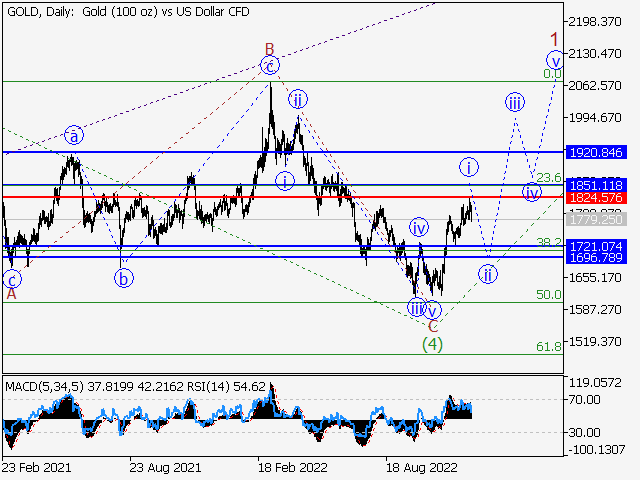Click the circled v marker beside 2130.470
The height and width of the screenshot is (480, 640).
click(556, 61)
